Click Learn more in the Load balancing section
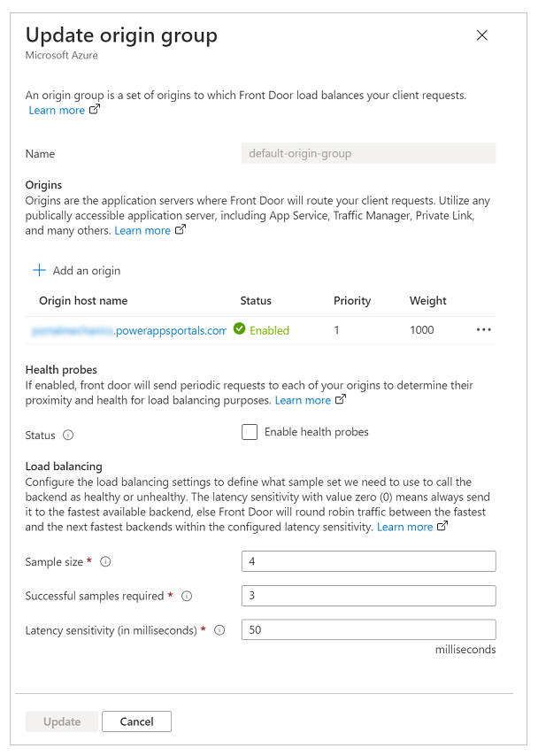Screen dimensions: 538x756 405,526
